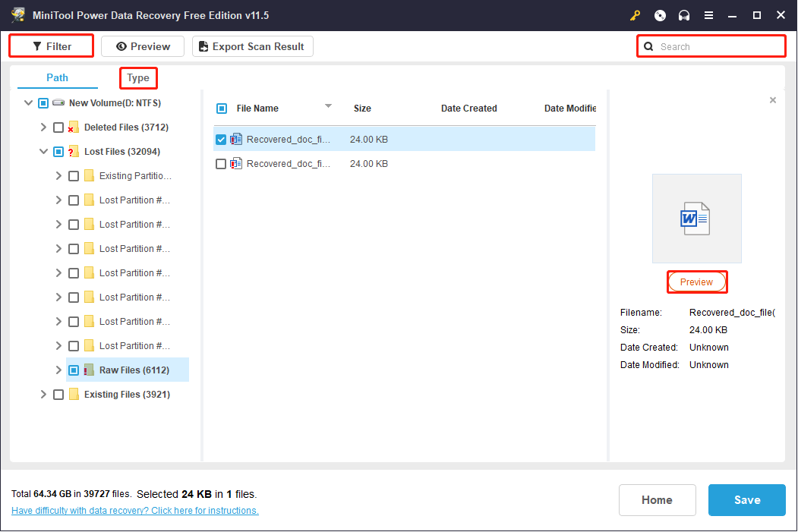
Task: Collapse the Lost Files (32094) node
Action: click(44, 152)
